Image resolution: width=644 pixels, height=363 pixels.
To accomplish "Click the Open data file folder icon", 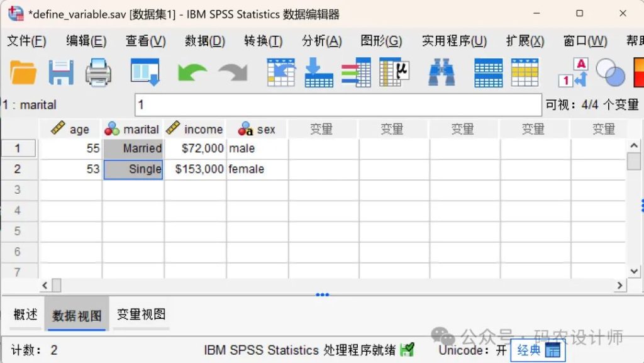I will 23,72.
